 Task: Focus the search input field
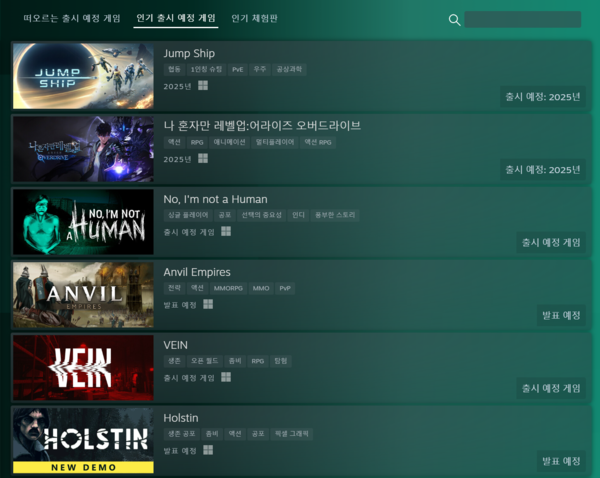point(523,19)
